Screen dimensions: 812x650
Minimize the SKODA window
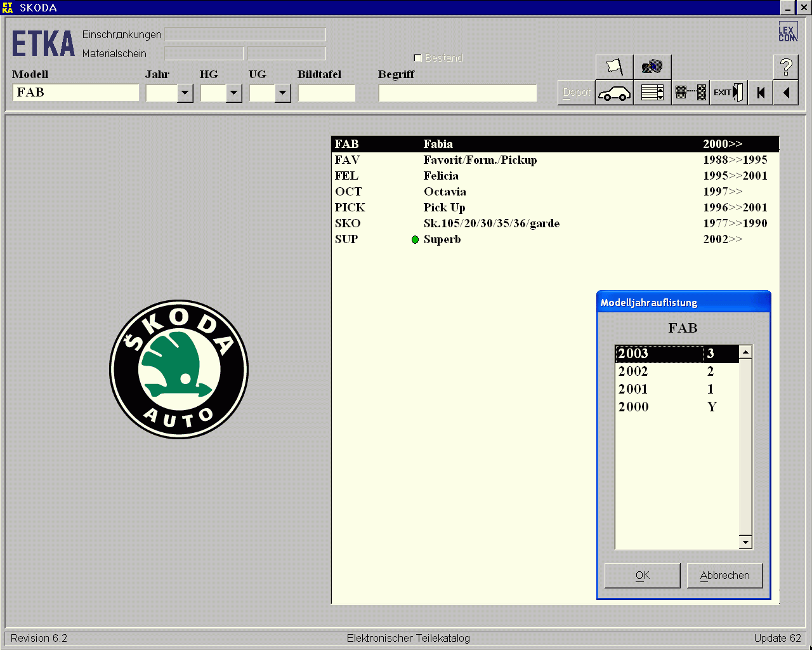coord(787,8)
